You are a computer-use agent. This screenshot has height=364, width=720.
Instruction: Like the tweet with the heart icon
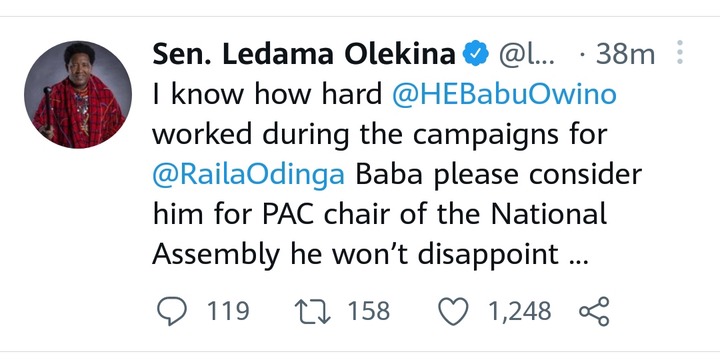click(453, 311)
